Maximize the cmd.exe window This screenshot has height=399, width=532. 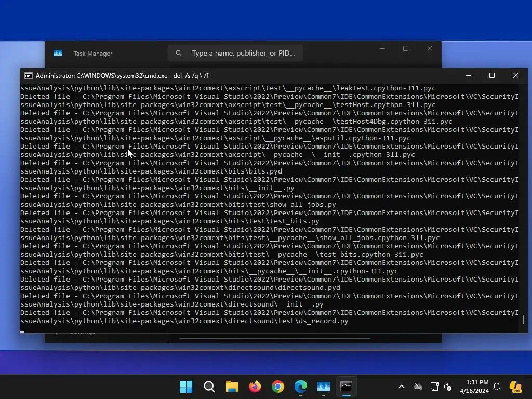492,76
